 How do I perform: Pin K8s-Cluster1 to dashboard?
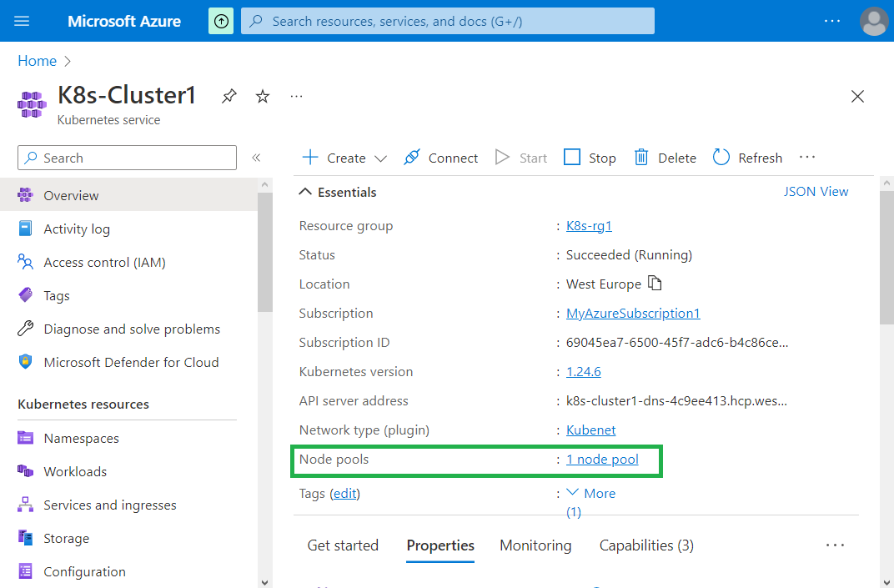229,96
